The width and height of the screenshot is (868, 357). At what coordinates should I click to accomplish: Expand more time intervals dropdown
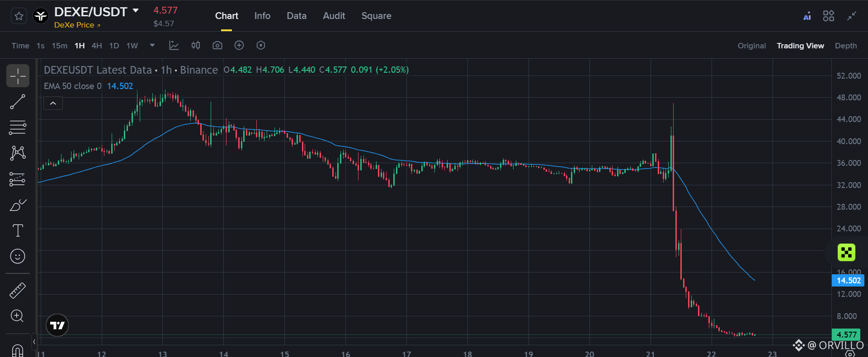pos(152,45)
